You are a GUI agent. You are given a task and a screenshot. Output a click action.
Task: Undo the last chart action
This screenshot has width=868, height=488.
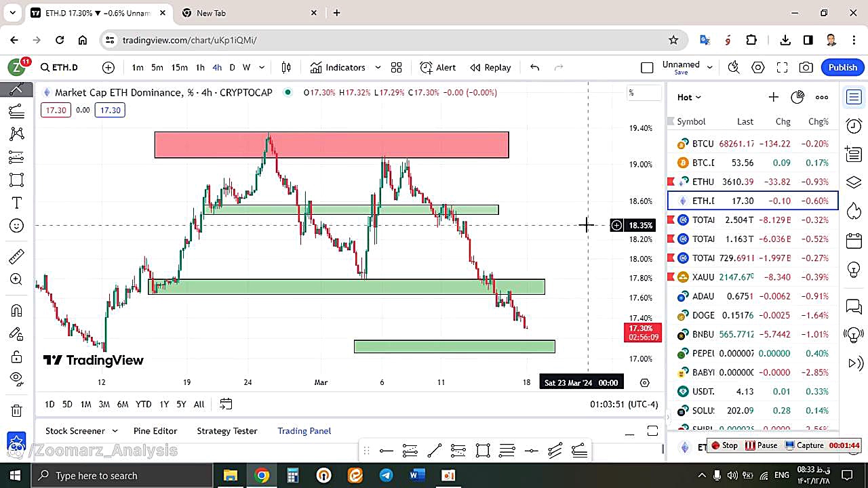tap(534, 67)
